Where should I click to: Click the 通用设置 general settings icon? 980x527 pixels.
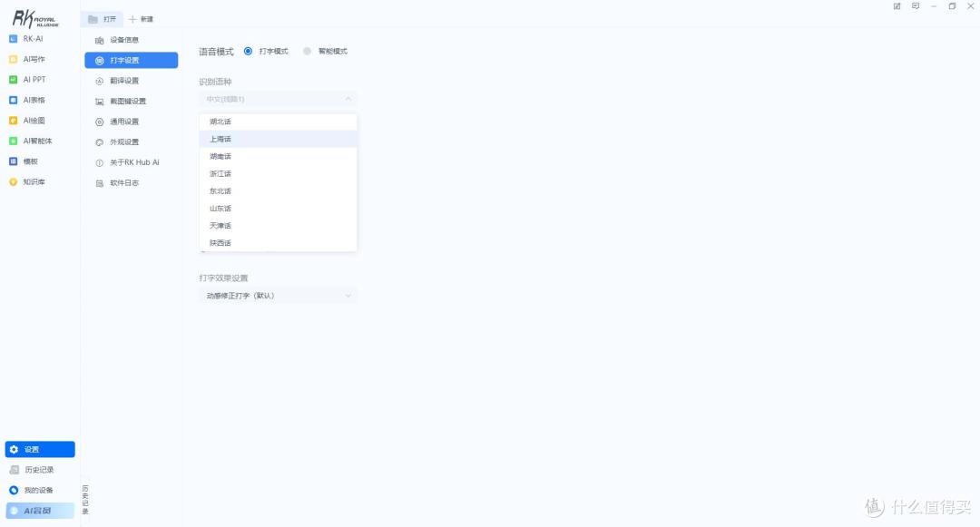pyautogui.click(x=100, y=122)
